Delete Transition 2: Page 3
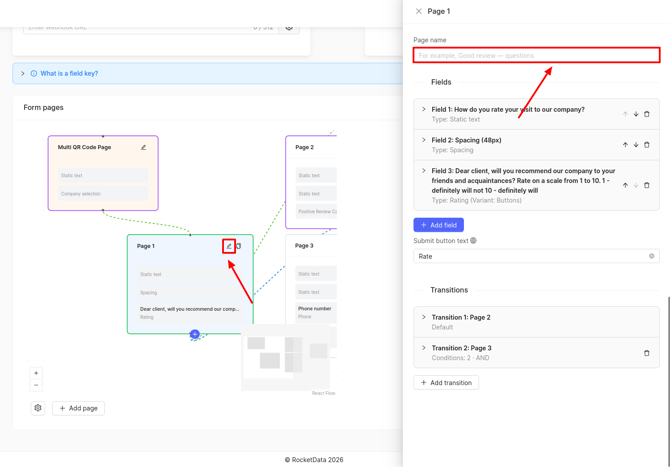 point(646,353)
